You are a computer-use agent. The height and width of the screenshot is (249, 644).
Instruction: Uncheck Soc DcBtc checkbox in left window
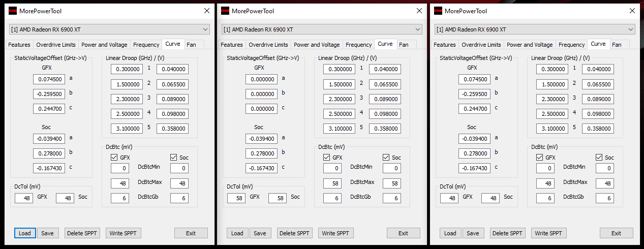174,158
